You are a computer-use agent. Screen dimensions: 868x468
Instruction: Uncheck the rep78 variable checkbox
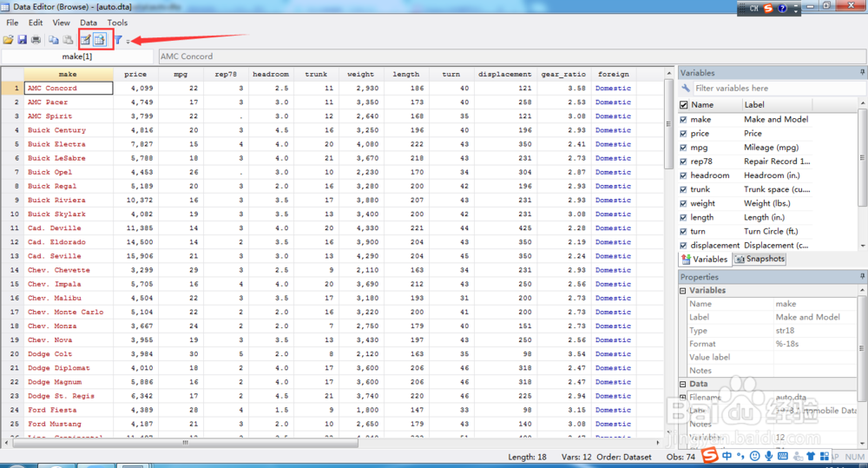[x=683, y=161]
